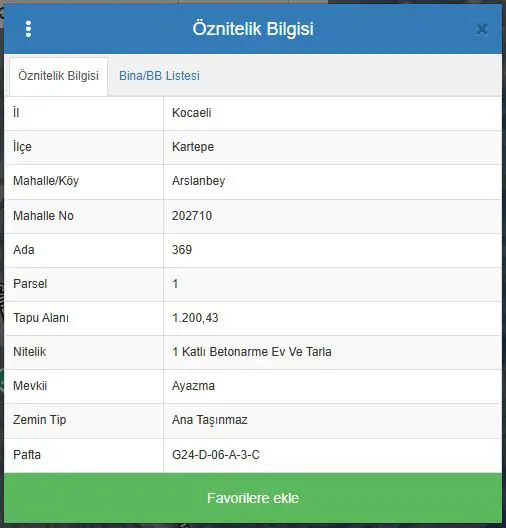Screen dimensions: 506x528
Task: Click the İlçe row label
Action: [x=22, y=147]
